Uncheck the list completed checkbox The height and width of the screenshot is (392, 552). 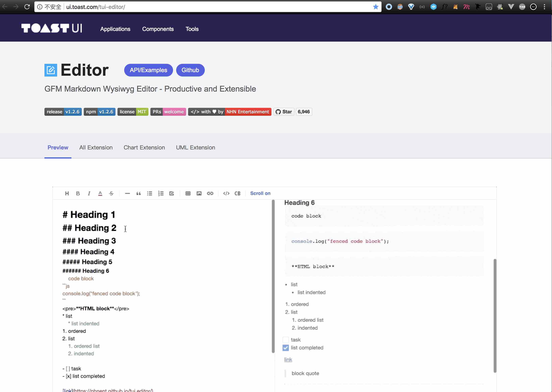(286, 348)
